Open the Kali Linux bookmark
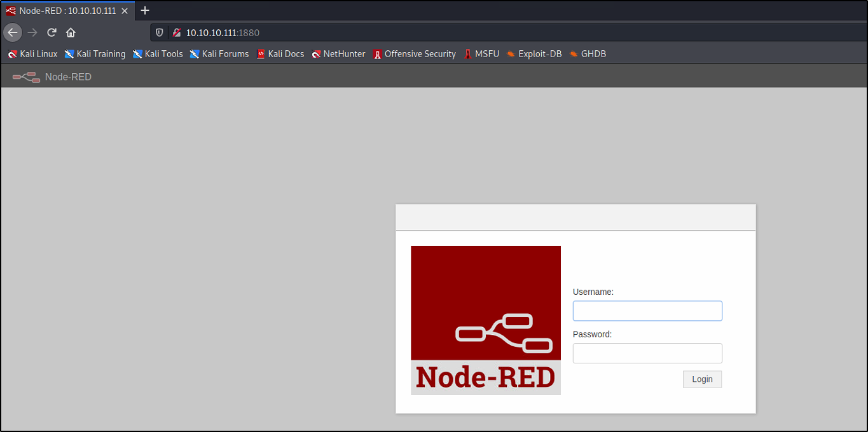This screenshot has height=432, width=868. [x=32, y=54]
